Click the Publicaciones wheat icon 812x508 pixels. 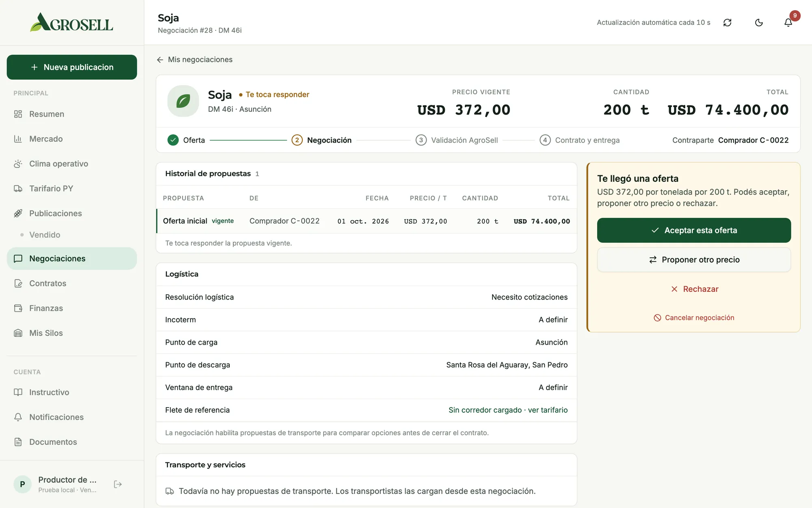pos(18,213)
